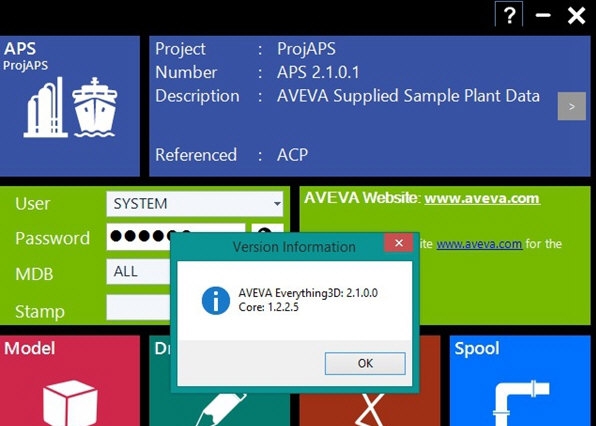Launch the Model module tile
The width and height of the screenshot is (596, 426).
(x=70, y=381)
